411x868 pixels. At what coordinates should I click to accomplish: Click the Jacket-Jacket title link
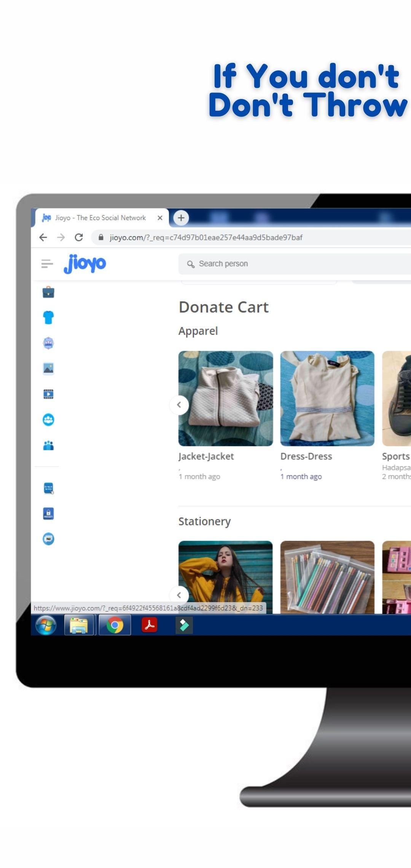tap(206, 456)
